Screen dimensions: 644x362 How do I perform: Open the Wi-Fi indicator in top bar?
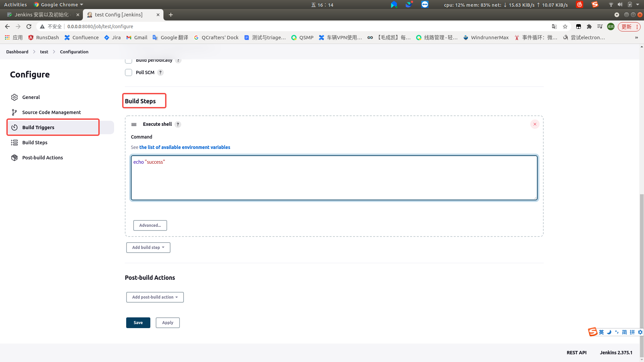point(611,5)
